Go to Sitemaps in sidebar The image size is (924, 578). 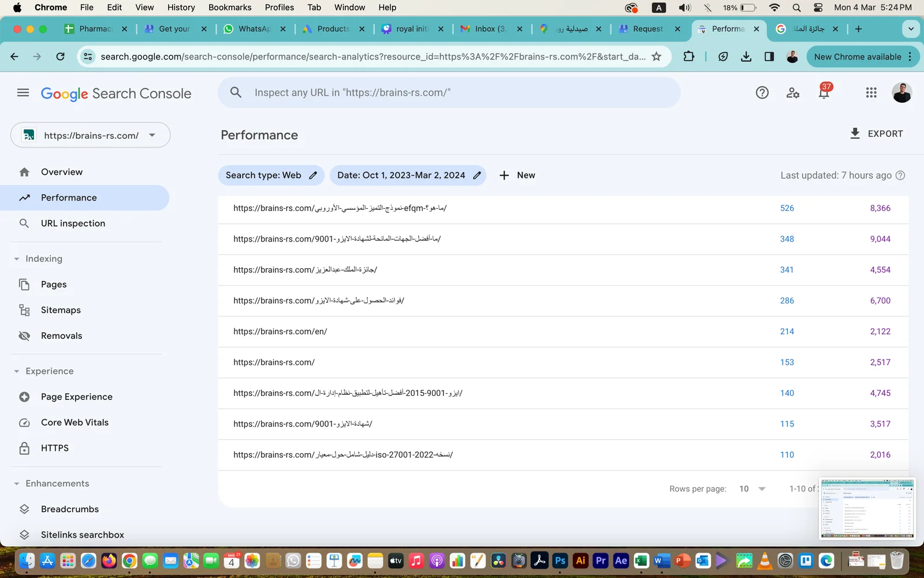(61, 310)
